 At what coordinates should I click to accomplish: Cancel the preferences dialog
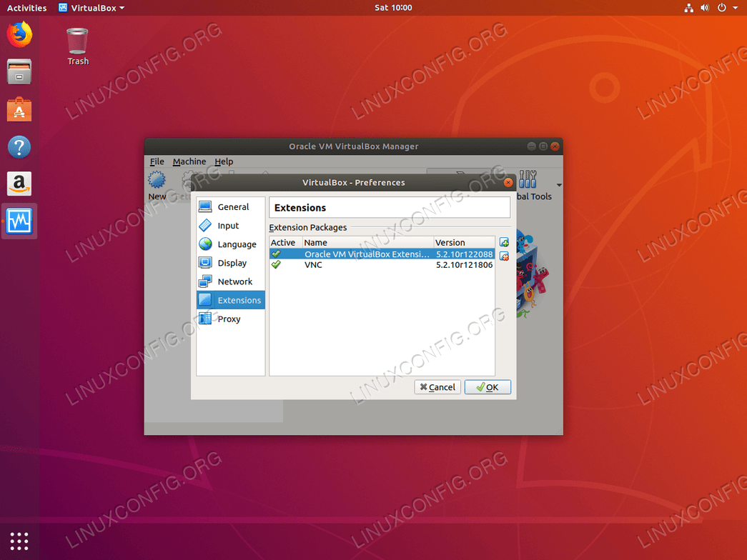437,386
